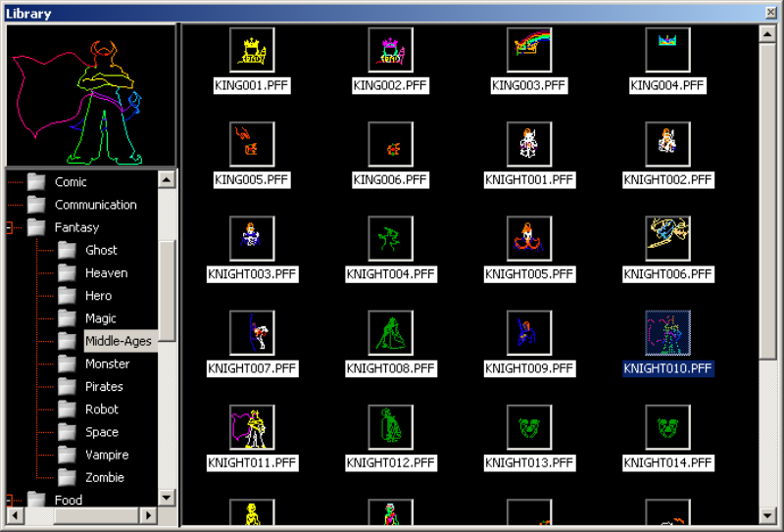Open the Heaven subfolder
The height and width of the screenshot is (532, 784).
click(x=106, y=273)
